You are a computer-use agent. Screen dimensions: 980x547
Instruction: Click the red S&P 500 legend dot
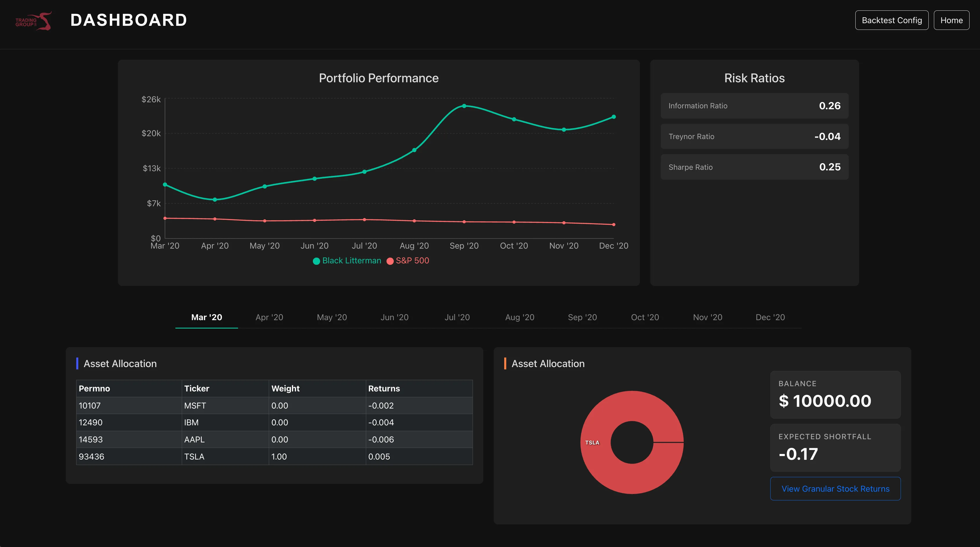(x=390, y=261)
